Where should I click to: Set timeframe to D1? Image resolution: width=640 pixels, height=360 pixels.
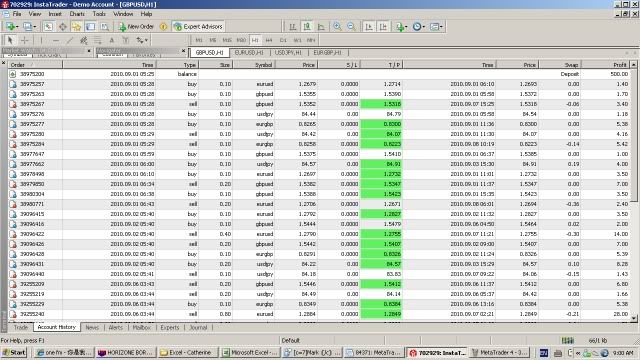pyautogui.click(x=283, y=40)
